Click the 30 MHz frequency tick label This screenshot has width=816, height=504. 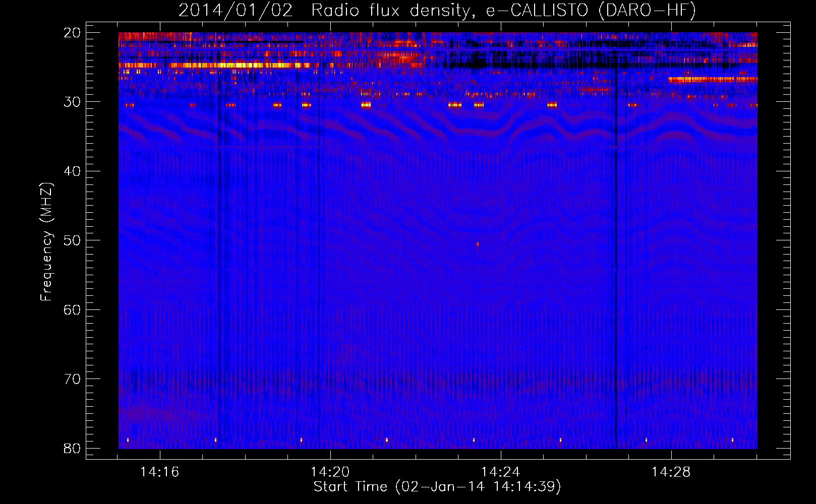point(72,102)
